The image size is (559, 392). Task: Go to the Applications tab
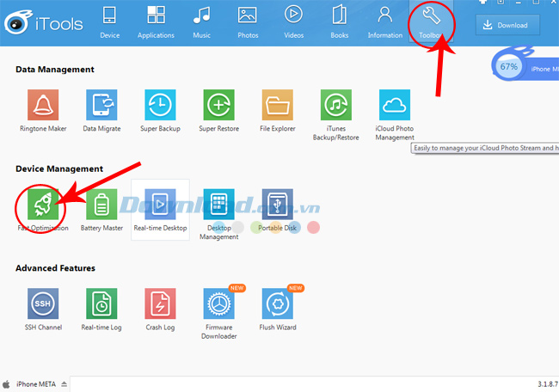pos(156,21)
